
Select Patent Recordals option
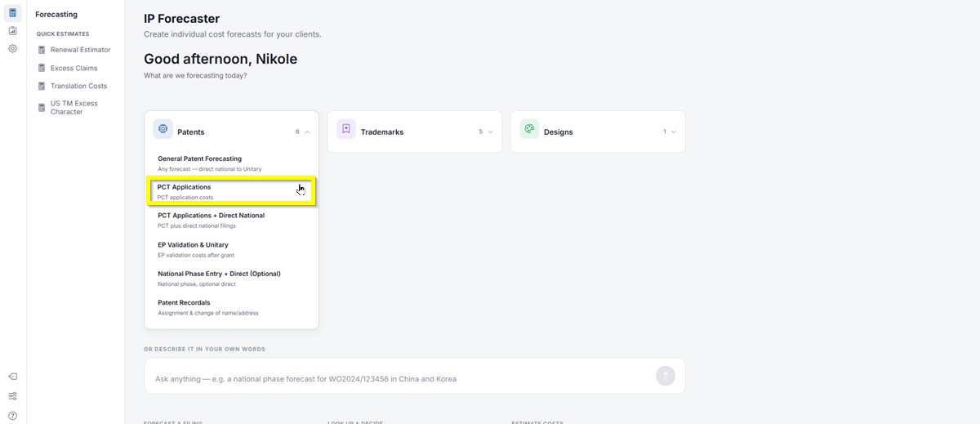[x=231, y=307]
